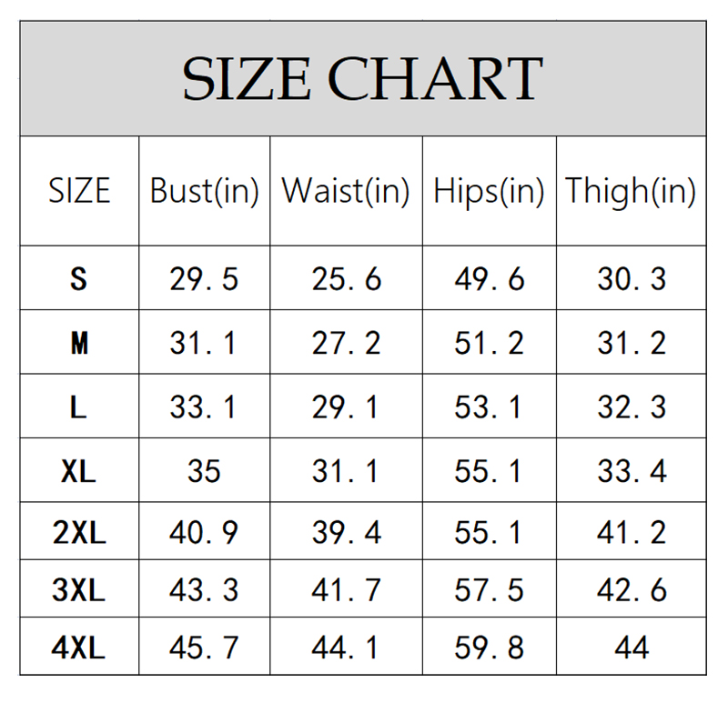
Task: Select the bust value 40.9 cell
Action: tap(204, 531)
